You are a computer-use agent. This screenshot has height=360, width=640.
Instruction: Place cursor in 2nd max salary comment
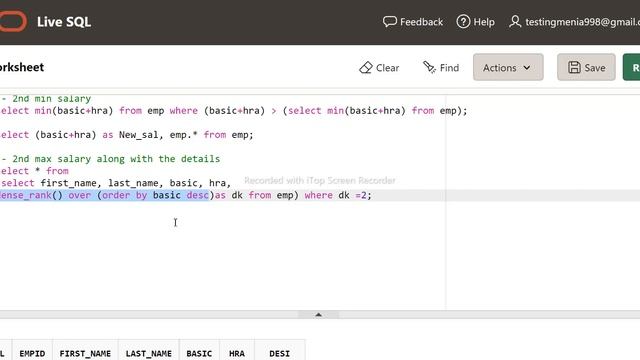coord(110,159)
